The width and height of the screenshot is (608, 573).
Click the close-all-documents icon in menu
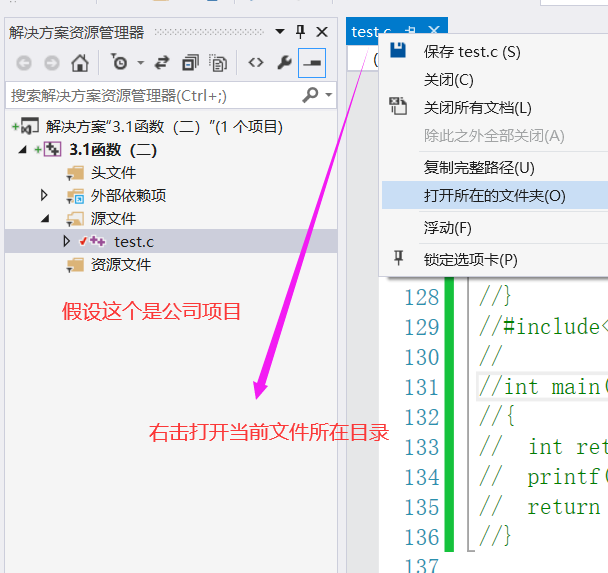click(x=398, y=106)
